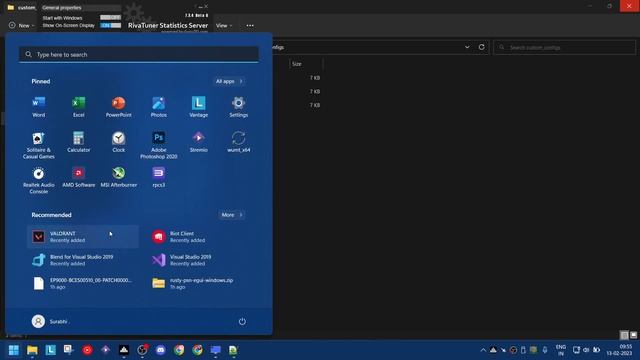The image size is (640, 360).
Task: Switch to large thumbnails view in Explorer
Action: click(x=633, y=336)
